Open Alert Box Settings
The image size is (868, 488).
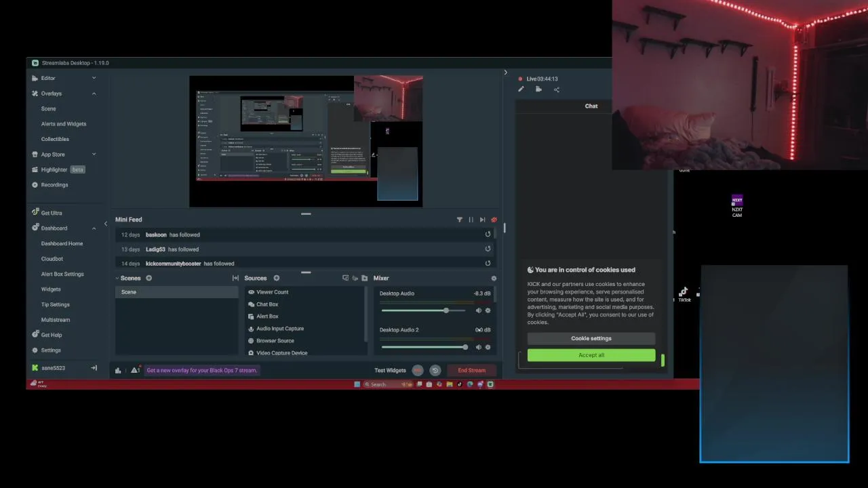pos(62,274)
